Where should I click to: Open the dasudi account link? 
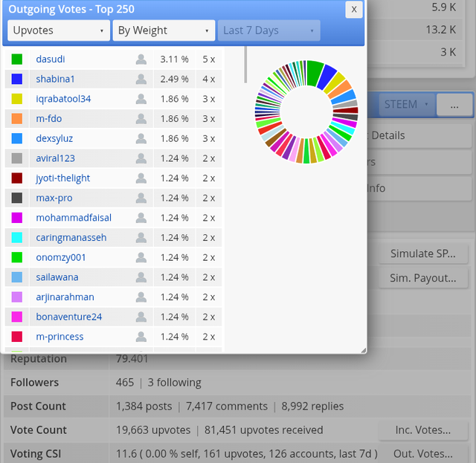tap(51, 59)
